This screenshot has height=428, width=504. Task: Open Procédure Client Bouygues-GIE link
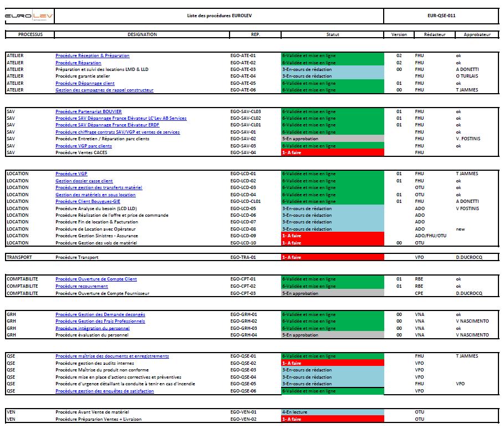pos(88,201)
